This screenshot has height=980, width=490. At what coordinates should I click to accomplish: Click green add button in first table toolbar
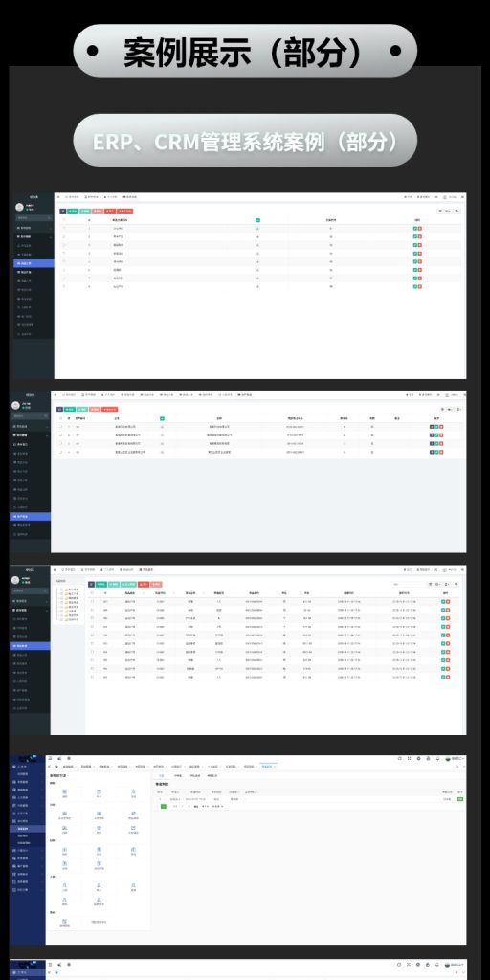pyautogui.click(x=72, y=212)
